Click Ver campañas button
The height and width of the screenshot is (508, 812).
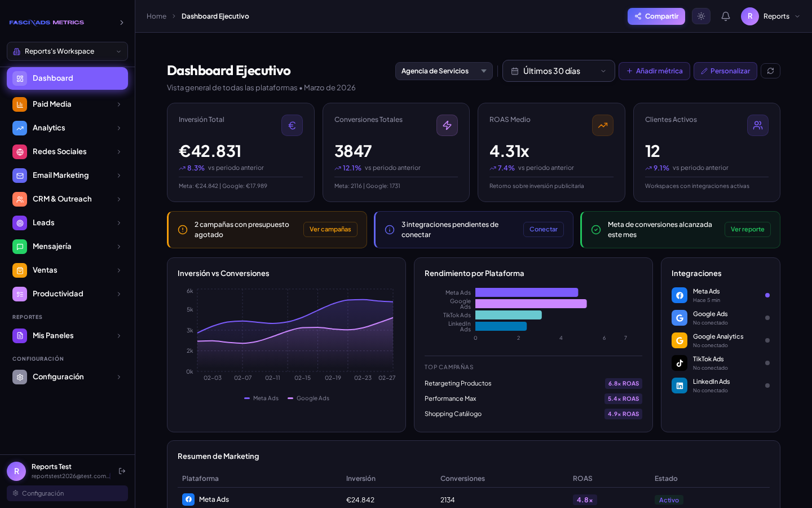pyautogui.click(x=330, y=229)
